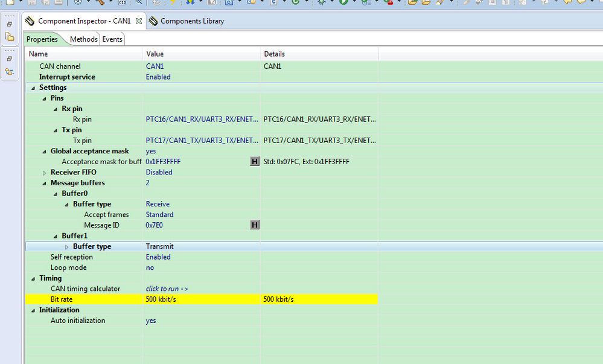Click the H hex button for Message ID

(x=255, y=225)
